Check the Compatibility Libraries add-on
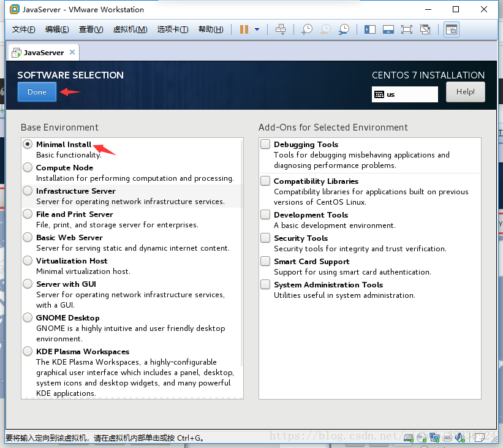Viewport: 503px width, 448px height. pos(265,181)
